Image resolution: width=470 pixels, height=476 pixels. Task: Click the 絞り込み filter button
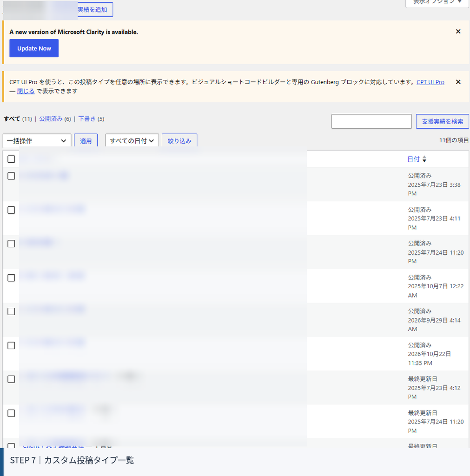point(179,140)
